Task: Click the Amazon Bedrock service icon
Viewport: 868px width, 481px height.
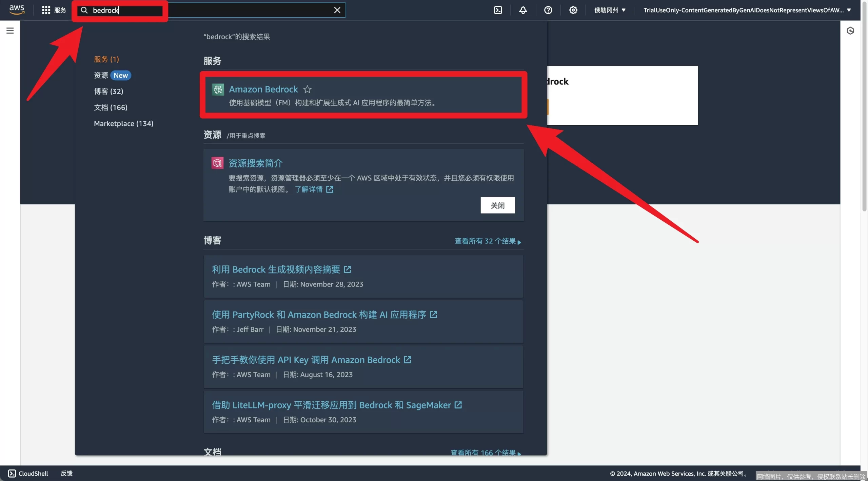Action: (218, 89)
